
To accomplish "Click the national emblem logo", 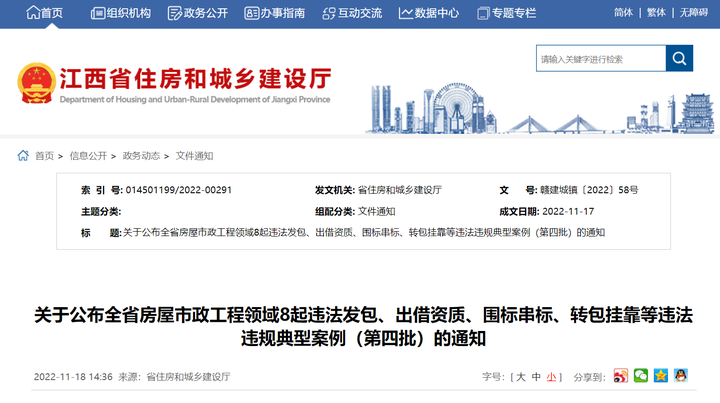I will (x=36, y=83).
